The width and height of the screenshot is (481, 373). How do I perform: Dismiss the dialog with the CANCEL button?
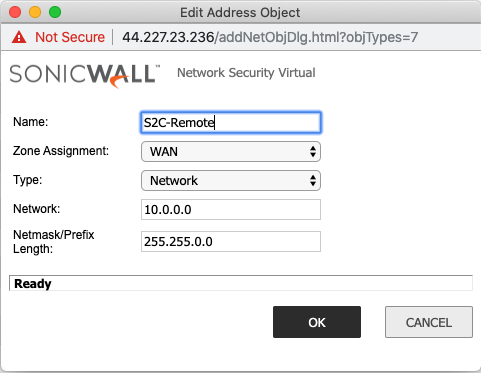(429, 322)
